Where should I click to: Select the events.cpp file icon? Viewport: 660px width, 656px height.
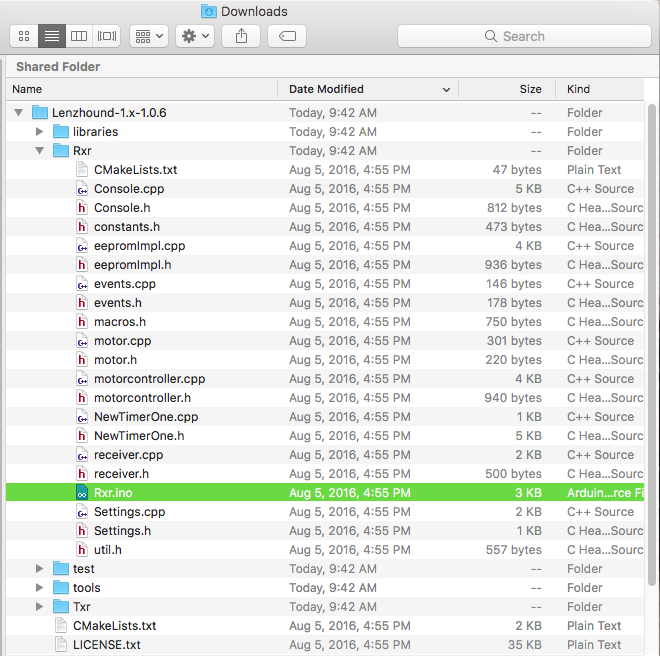82,284
